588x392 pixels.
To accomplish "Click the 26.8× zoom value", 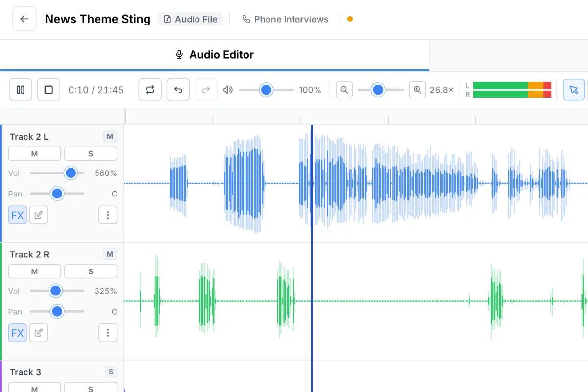I will pos(441,90).
